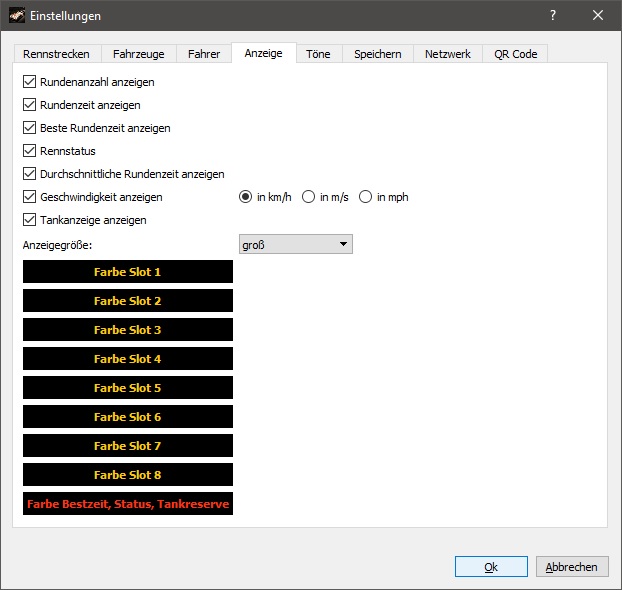Pick color for Farbe Slot 1
The width and height of the screenshot is (622, 590).
(x=127, y=272)
